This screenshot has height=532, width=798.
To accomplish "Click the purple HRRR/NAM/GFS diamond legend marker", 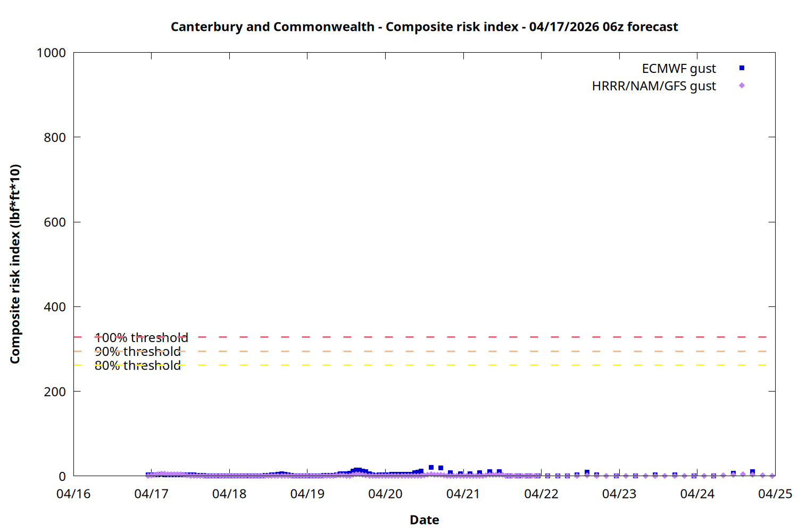I will coord(742,86).
